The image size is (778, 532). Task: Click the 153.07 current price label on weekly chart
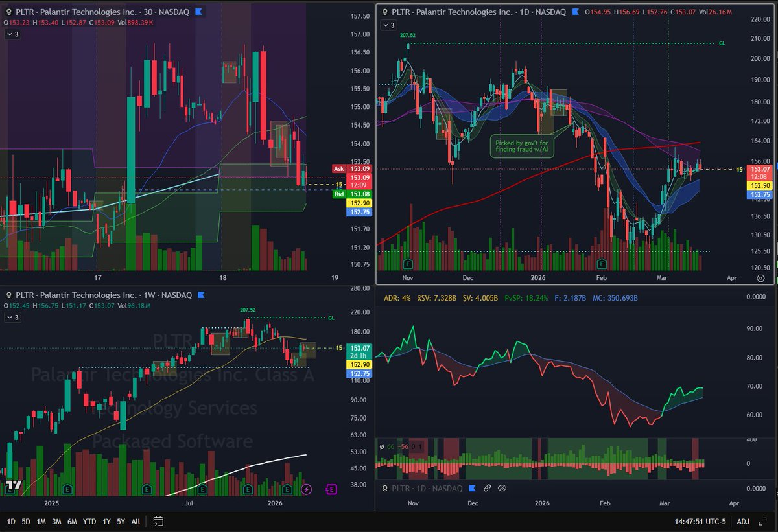tap(360, 348)
